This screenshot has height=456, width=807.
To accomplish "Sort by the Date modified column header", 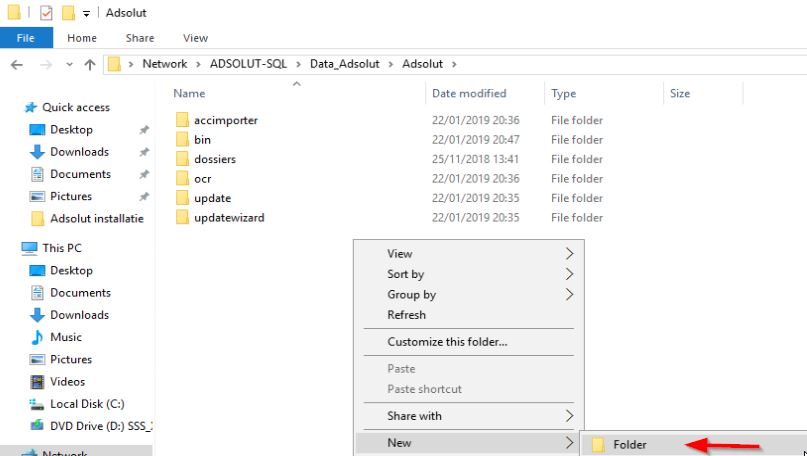I will click(469, 93).
